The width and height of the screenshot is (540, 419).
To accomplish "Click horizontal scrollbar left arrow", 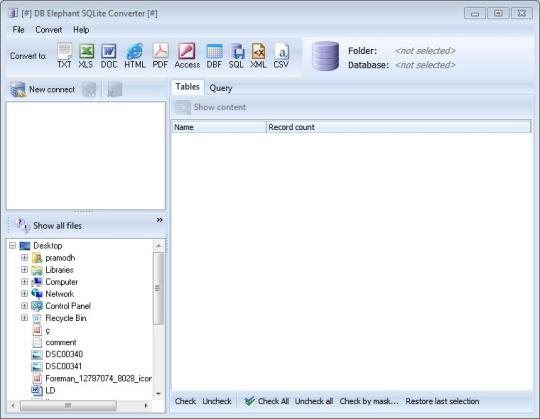I will coord(13,405).
